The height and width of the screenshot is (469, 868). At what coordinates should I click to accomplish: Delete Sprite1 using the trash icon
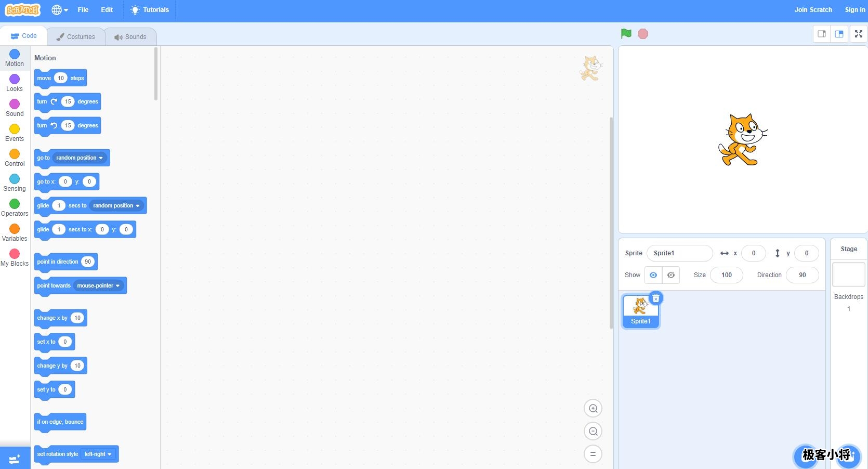656,298
